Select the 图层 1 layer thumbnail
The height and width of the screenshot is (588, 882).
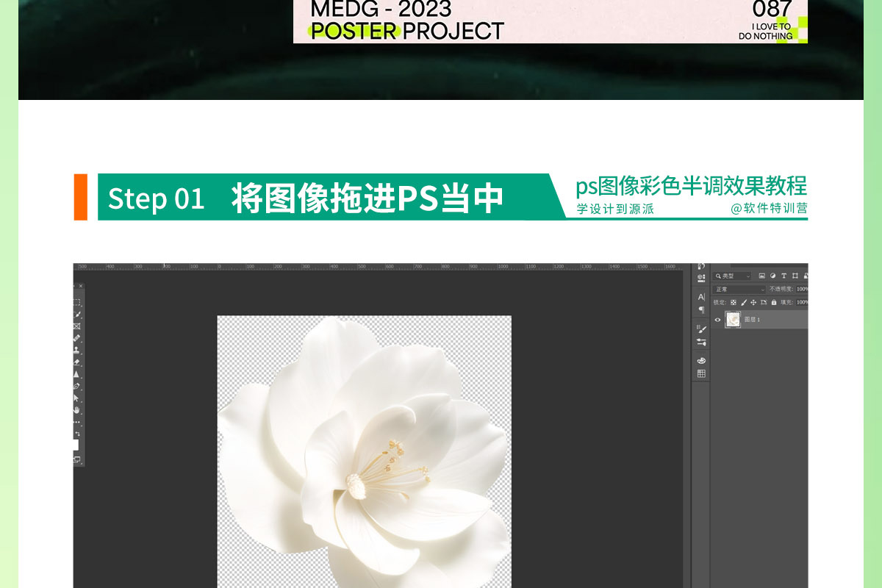pyautogui.click(x=733, y=320)
